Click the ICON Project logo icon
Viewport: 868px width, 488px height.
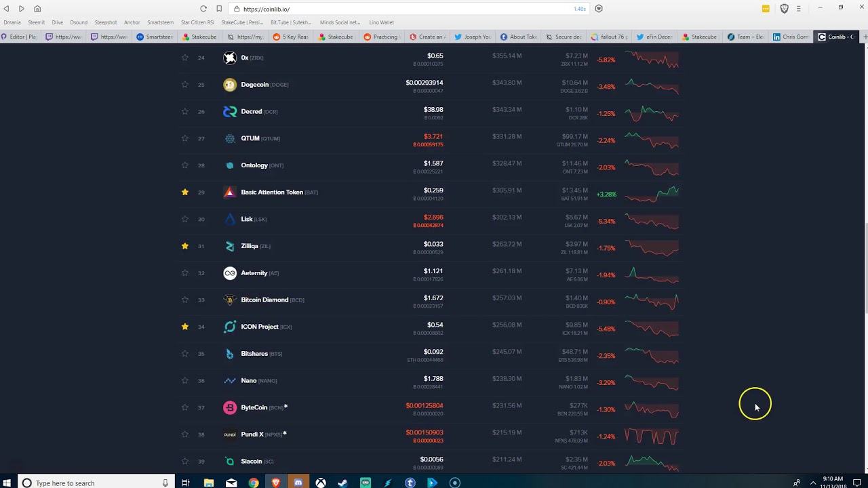click(x=230, y=327)
